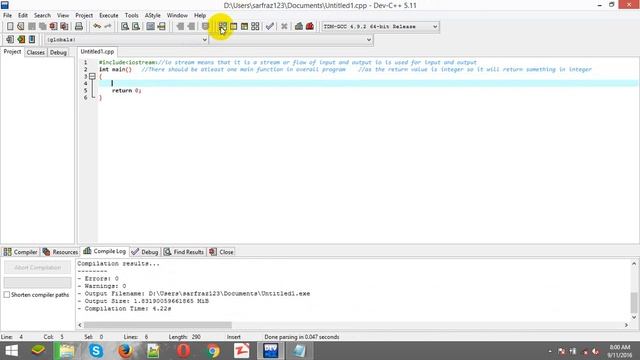Click the compile log horizontal scrollbar thumb

pyautogui.click(x=158, y=325)
